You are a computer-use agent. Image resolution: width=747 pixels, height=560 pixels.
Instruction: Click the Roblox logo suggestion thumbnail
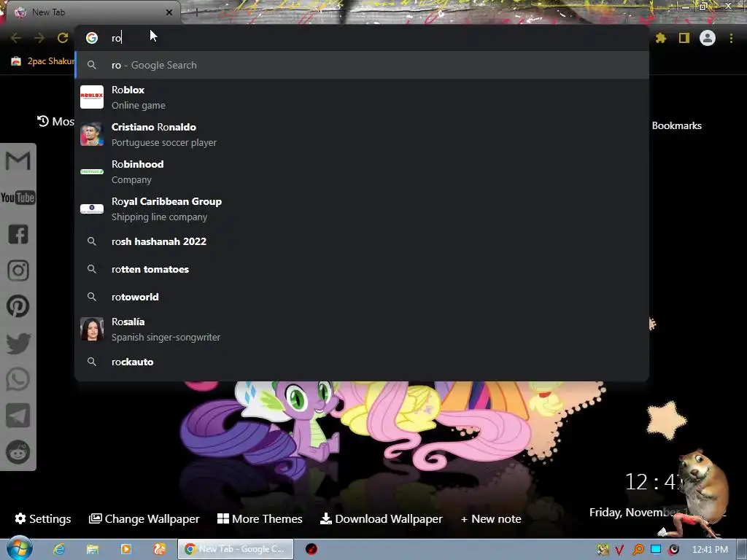pyautogui.click(x=92, y=97)
